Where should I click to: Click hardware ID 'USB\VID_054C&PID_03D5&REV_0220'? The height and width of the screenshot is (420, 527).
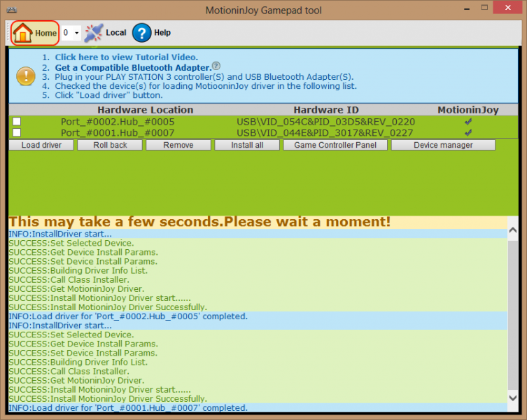coord(325,122)
